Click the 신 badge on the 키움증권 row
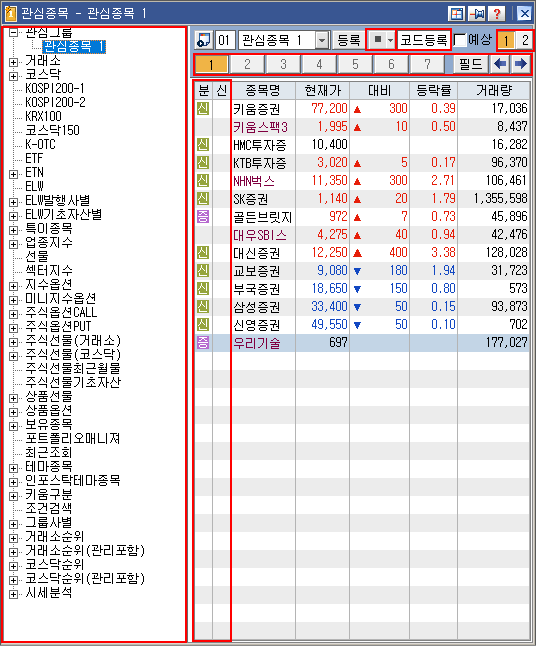 tap(203, 108)
